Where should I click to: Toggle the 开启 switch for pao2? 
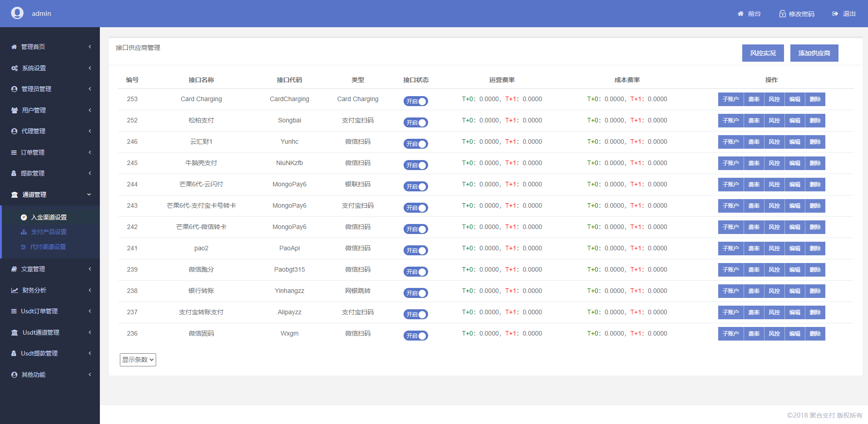416,250
